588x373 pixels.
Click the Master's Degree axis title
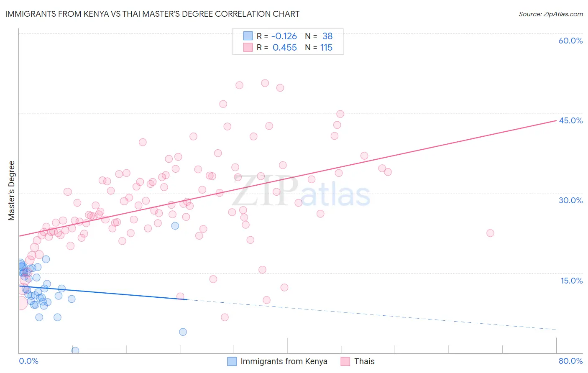[x=11, y=191]
